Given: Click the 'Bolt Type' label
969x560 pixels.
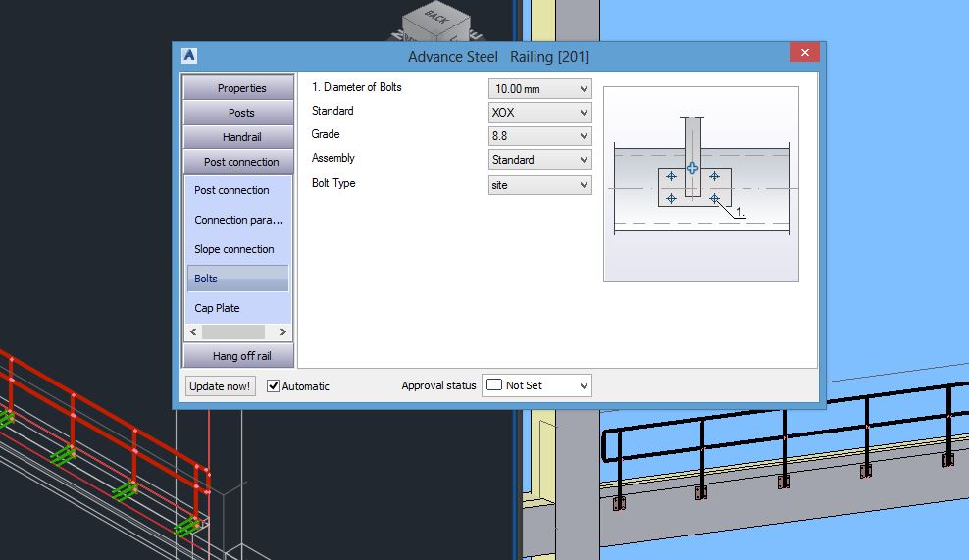Looking at the screenshot, I should [333, 183].
